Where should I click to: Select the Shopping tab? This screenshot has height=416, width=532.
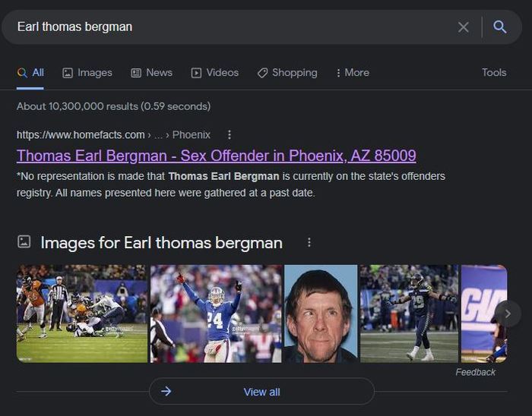tap(287, 73)
